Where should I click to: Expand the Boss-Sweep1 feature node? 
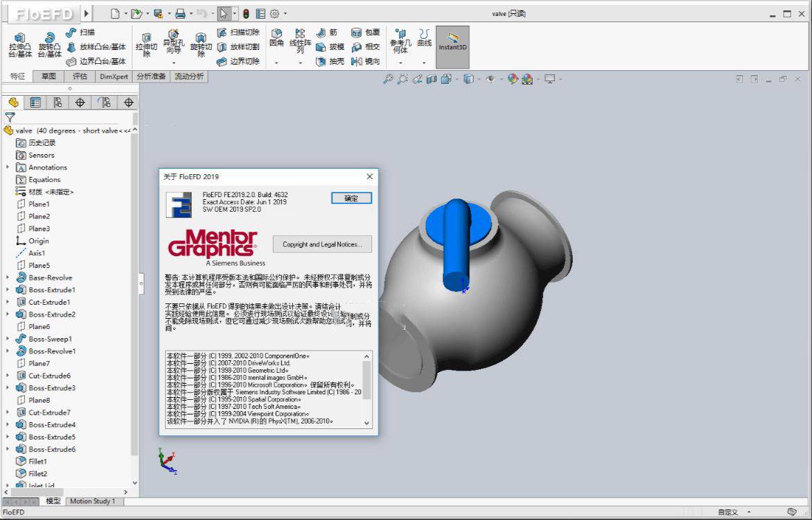pos(7,339)
